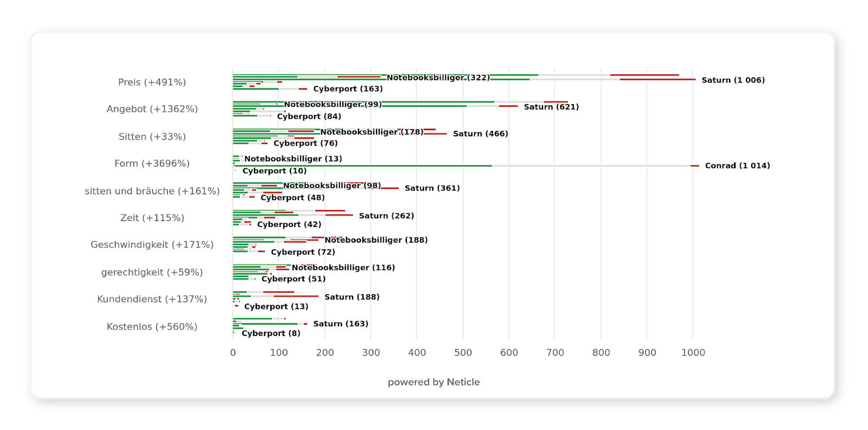The width and height of the screenshot is (868, 430).
Task: Click the 'Saturn (361)' data label
Action: 432,188
